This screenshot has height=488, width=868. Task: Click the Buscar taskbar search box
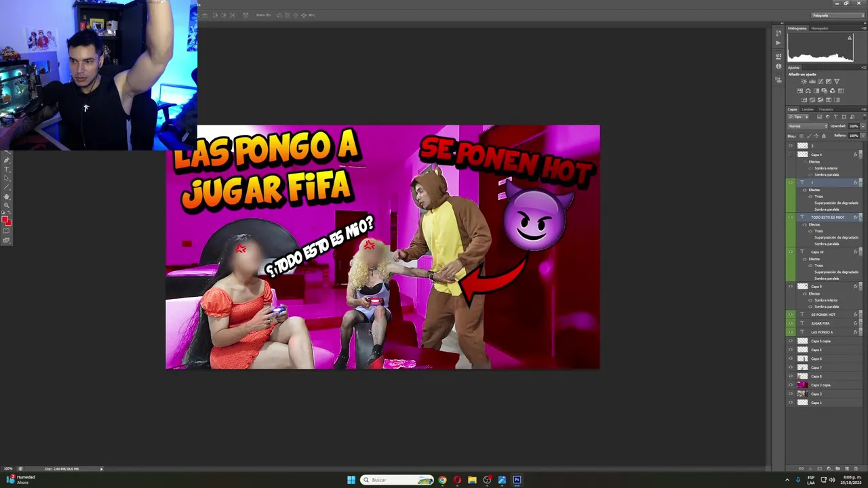pyautogui.click(x=397, y=480)
